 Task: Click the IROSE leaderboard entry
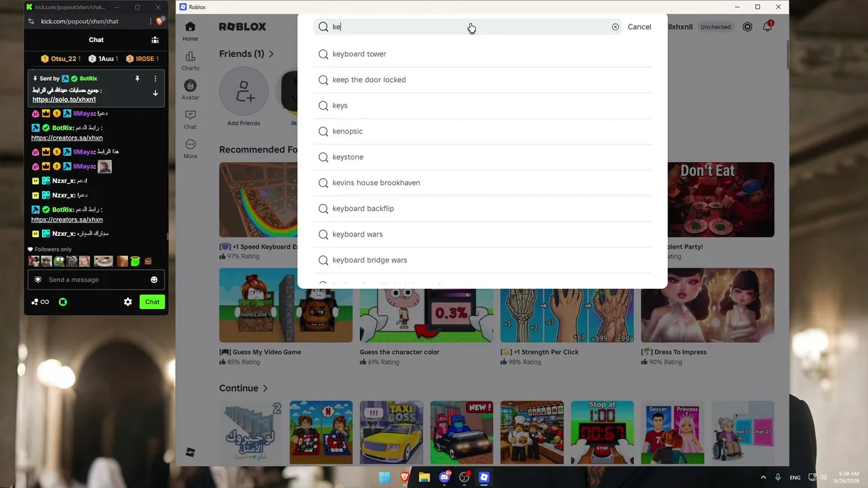[x=142, y=59]
